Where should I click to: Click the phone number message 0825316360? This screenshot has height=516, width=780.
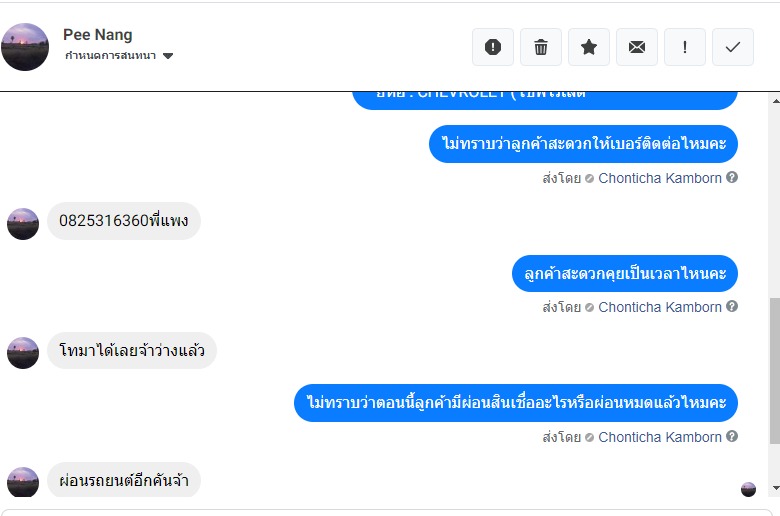[124, 221]
